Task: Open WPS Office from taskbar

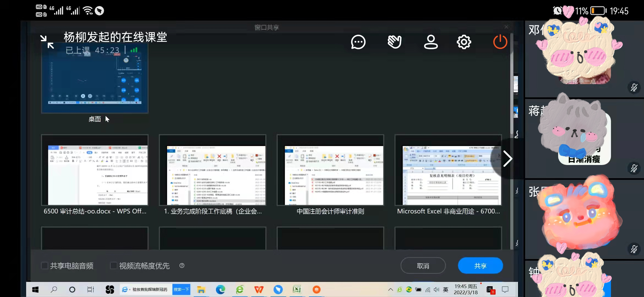Action: point(259,290)
